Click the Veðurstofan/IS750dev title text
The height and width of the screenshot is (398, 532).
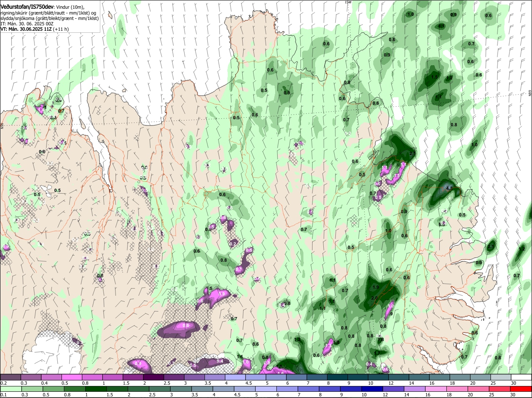click(27, 7)
